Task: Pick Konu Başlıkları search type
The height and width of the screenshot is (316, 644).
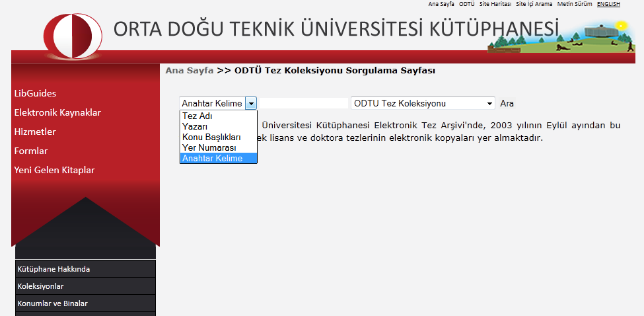Action: (218, 138)
